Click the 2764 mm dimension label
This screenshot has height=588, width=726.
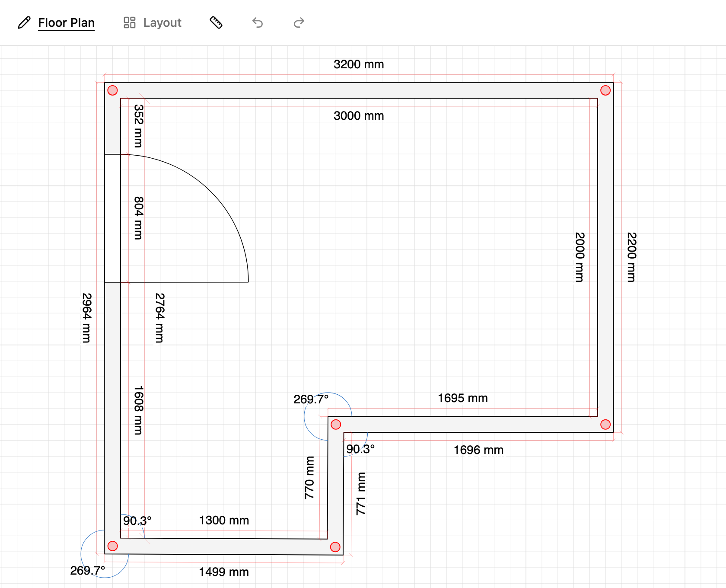(x=159, y=318)
